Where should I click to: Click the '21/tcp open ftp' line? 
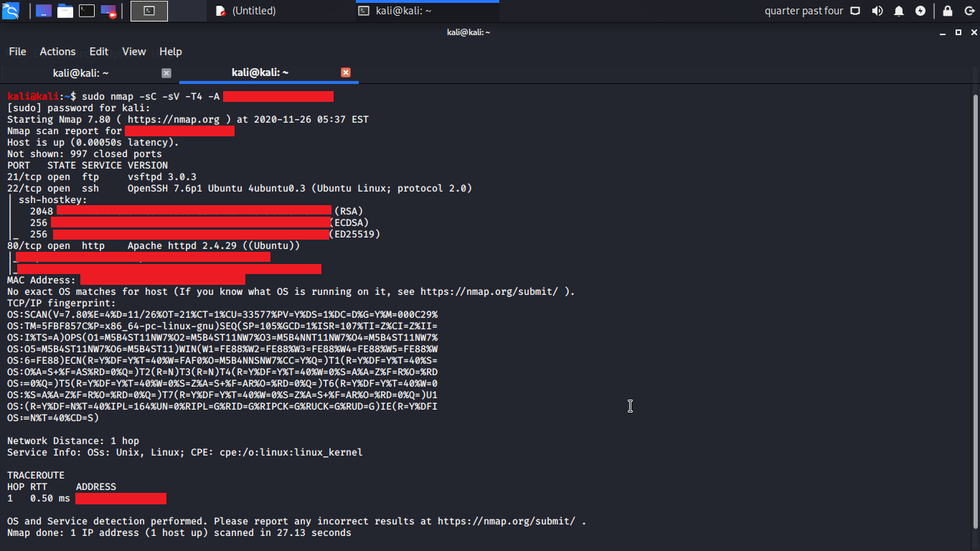(102, 176)
